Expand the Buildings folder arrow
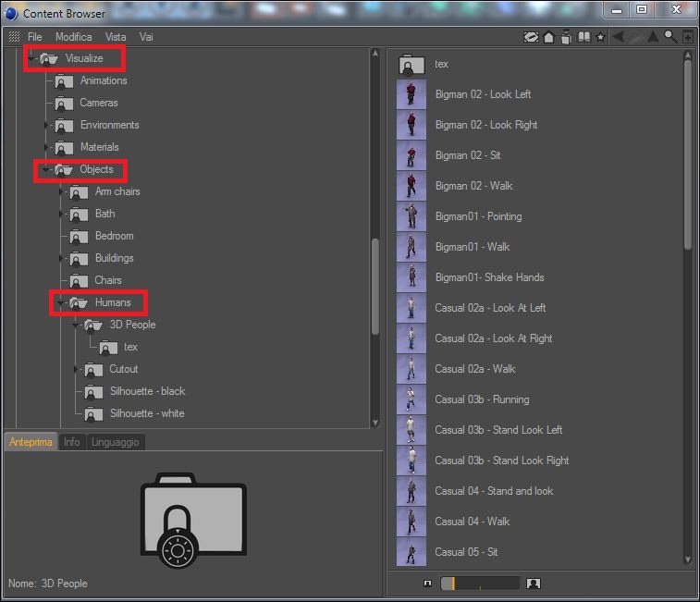The image size is (700, 602). pos(61,258)
